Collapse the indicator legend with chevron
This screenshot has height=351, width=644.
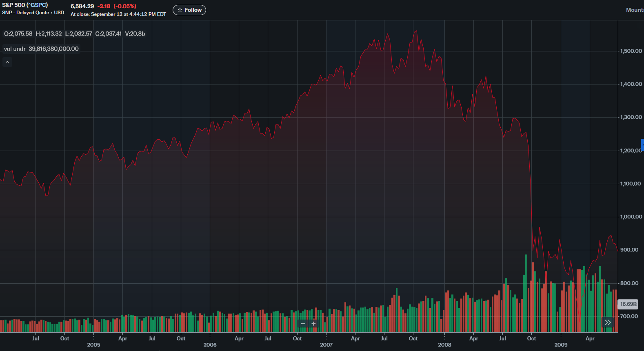coord(7,62)
